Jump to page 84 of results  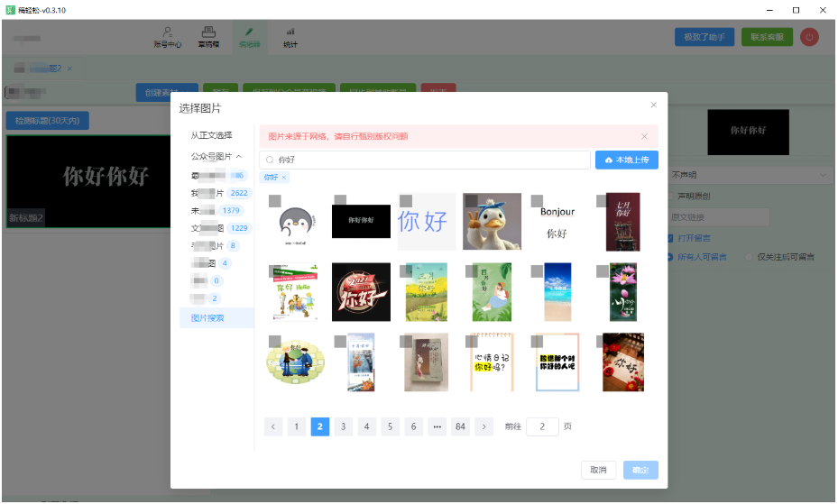pos(460,426)
